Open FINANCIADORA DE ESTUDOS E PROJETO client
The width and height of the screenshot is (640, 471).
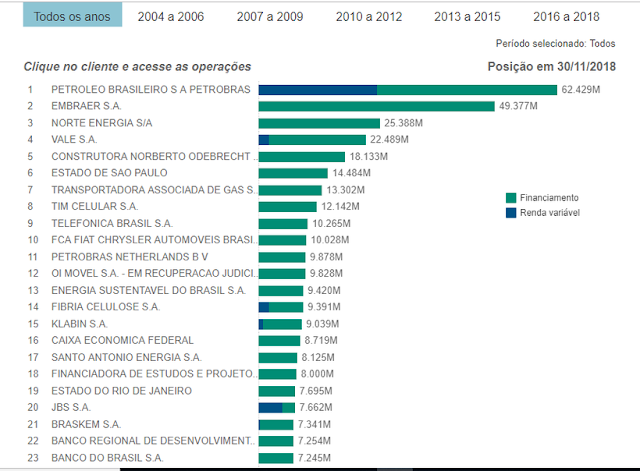point(154,374)
